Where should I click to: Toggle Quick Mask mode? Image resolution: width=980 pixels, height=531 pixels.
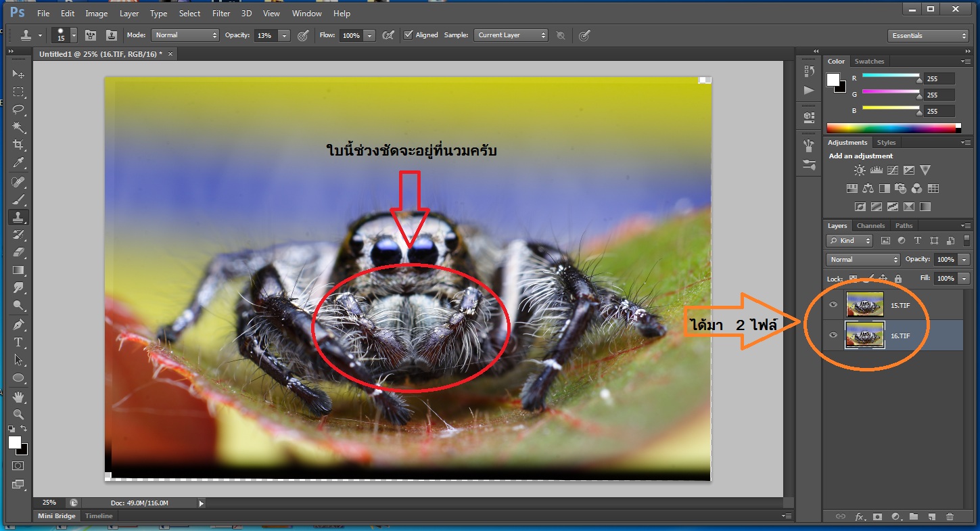(18, 466)
